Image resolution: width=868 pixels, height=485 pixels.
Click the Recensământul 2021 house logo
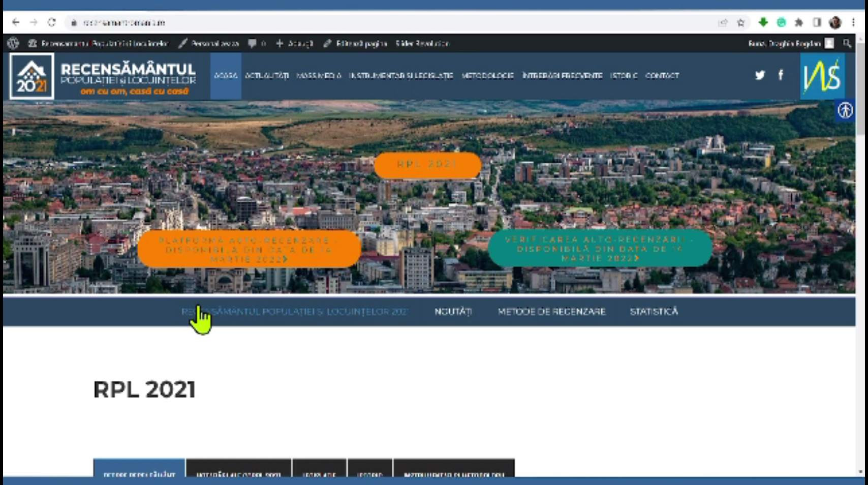tap(32, 76)
